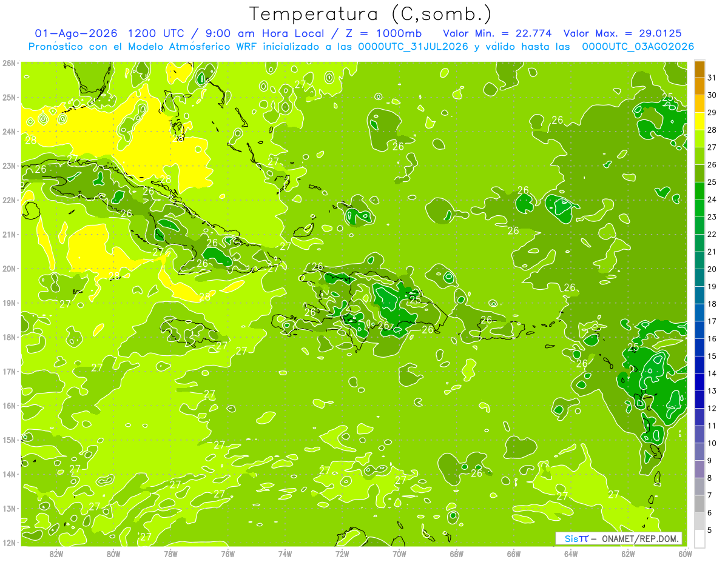The image size is (728, 562).
Task: Click the dark orange swatch atop the color scale
Action: tap(699, 69)
